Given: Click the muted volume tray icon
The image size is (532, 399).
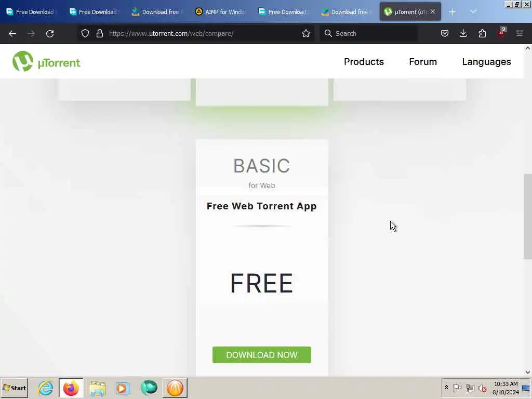Looking at the screenshot, I should click(482, 388).
